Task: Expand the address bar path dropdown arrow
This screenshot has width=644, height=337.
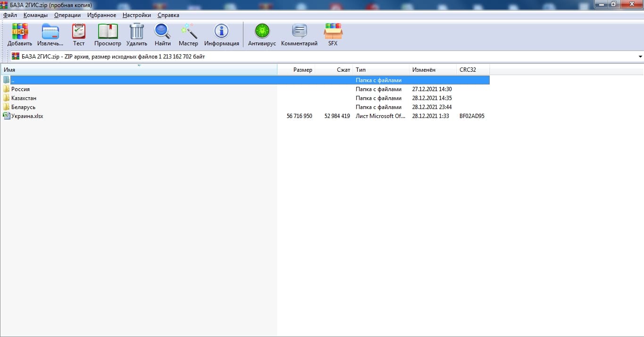Action: coord(640,57)
